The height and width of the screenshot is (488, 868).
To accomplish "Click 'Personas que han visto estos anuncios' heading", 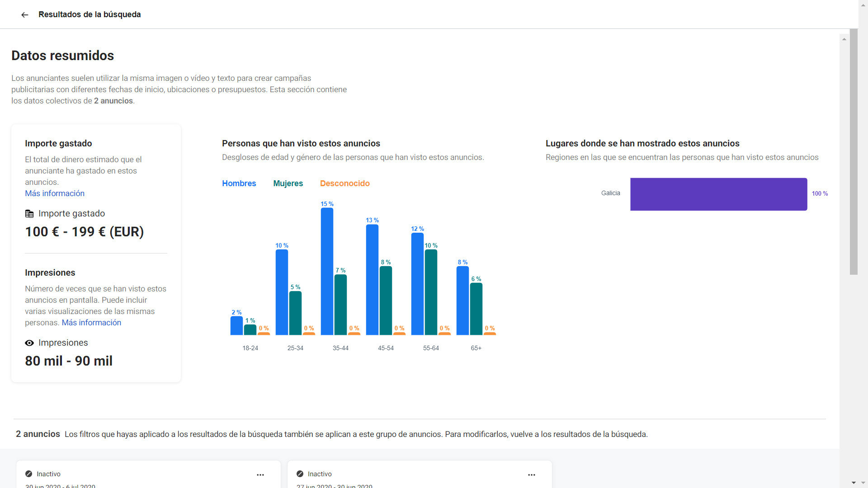I will (x=301, y=144).
